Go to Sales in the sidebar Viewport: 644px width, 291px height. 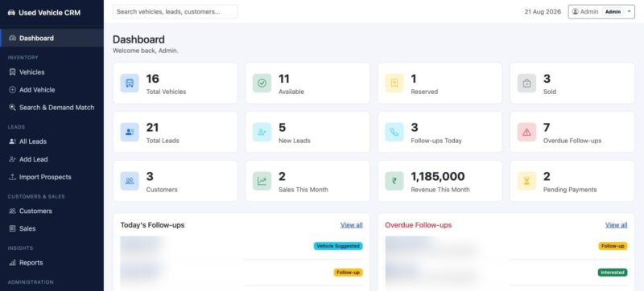point(52,229)
